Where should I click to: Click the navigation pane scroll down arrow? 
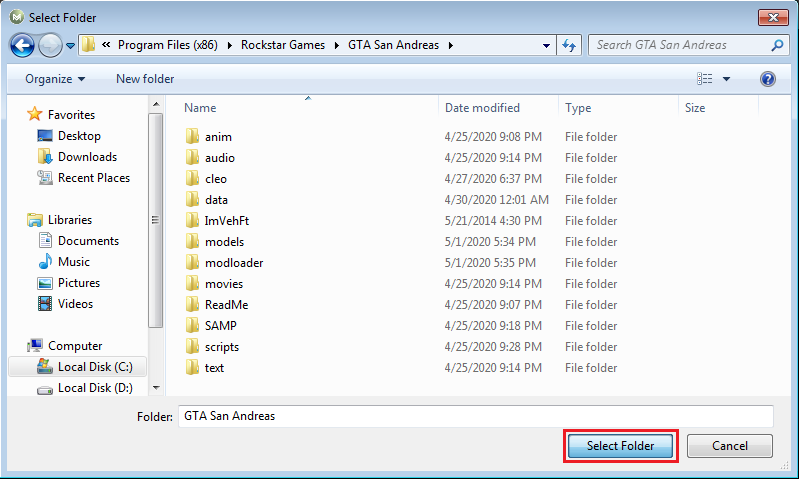pyautogui.click(x=156, y=388)
